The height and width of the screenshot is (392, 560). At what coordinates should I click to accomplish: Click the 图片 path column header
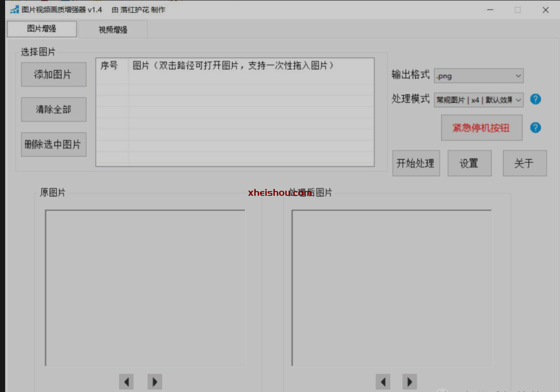[x=251, y=66]
